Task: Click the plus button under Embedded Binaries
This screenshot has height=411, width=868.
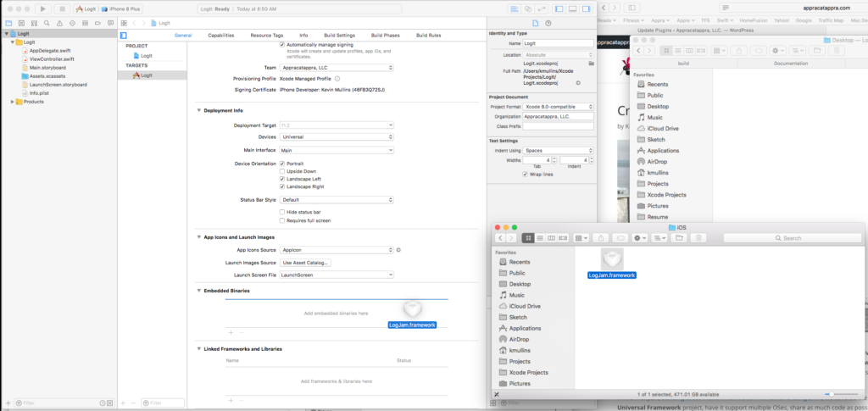Action: (x=231, y=332)
